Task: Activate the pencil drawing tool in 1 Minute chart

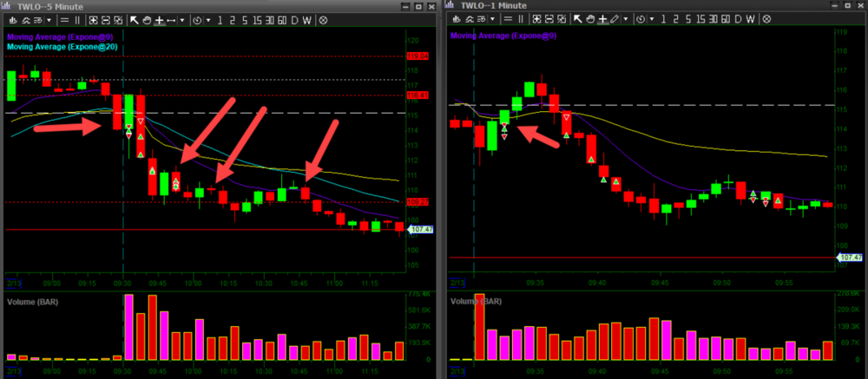Action: click(615, 19)
